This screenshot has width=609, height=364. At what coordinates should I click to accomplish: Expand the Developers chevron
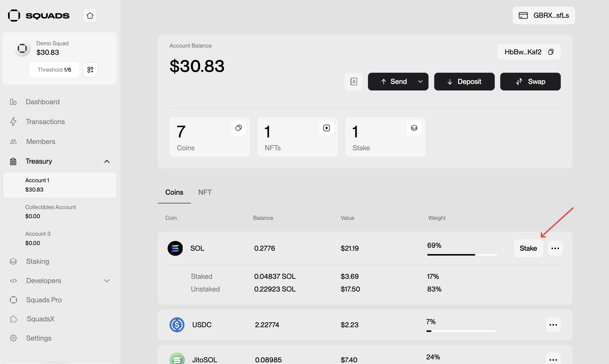pos(107,281)
